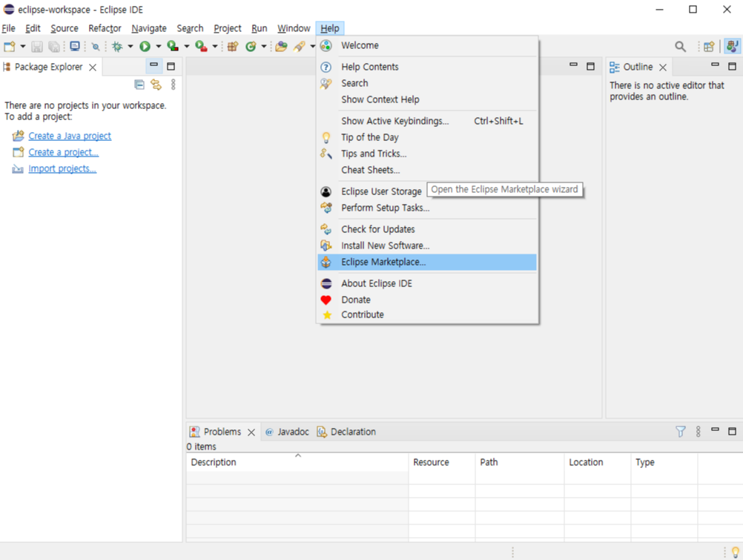The image size is (743, 560).
Task: Maximize the Outline view
Action: tap(732, 67)
